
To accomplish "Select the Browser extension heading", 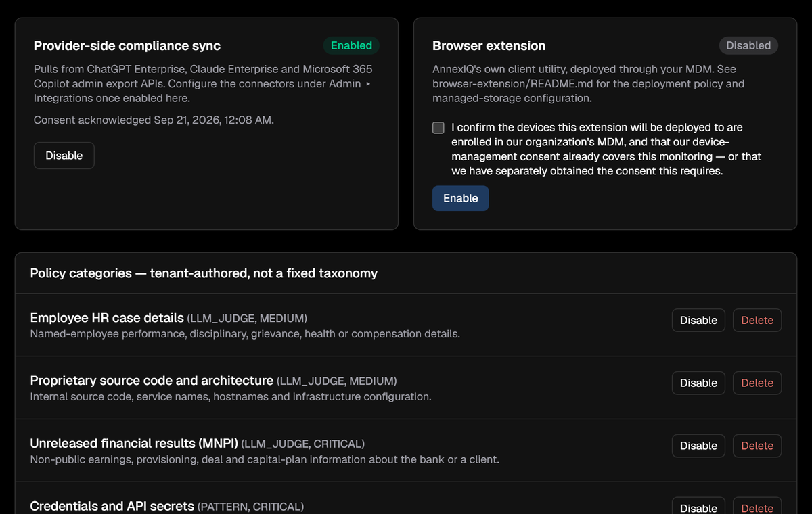I will (x=489, y=46).
